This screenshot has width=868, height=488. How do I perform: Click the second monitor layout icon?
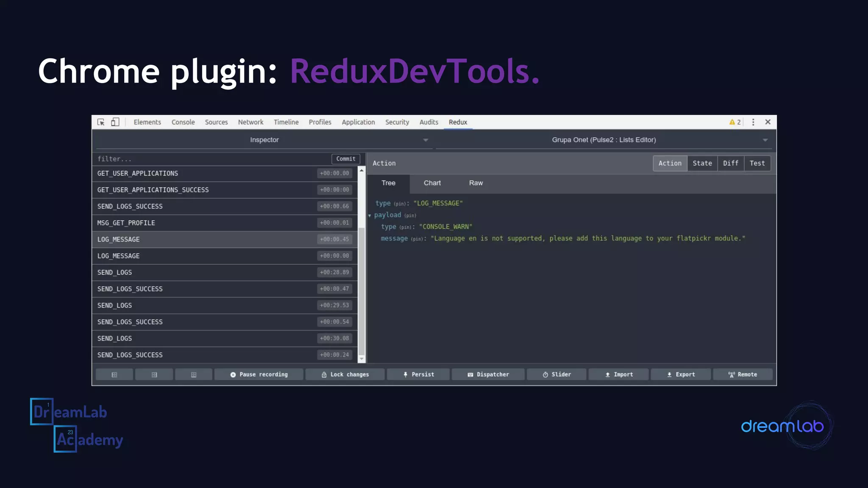pos(154,374)
